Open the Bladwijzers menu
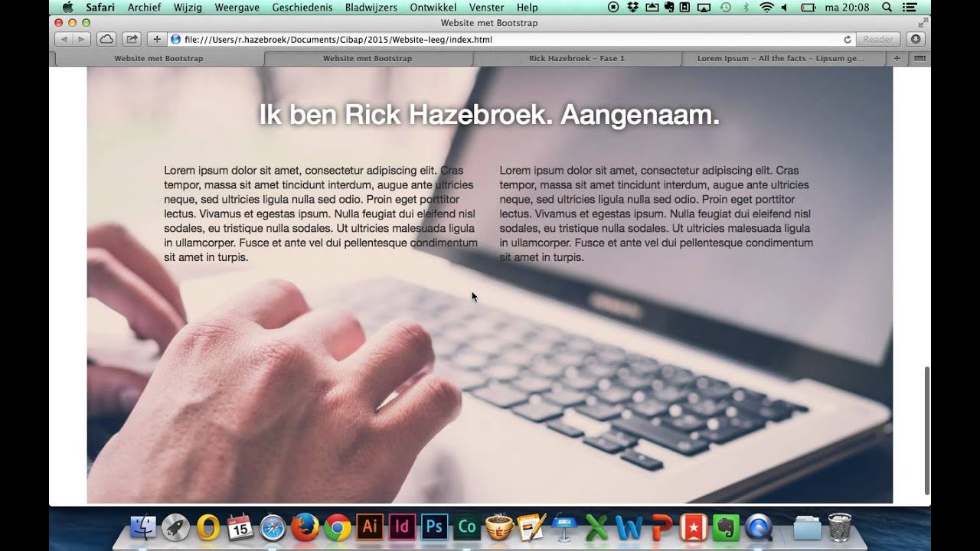The width and height of the screenshot is (980, 551). (371, 7)
